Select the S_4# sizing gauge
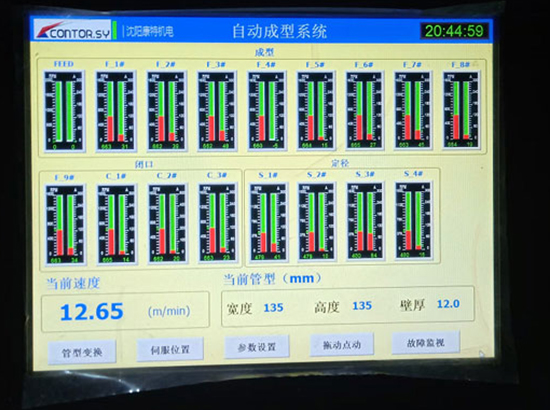550x410 pixels. [x=414, y=220]
